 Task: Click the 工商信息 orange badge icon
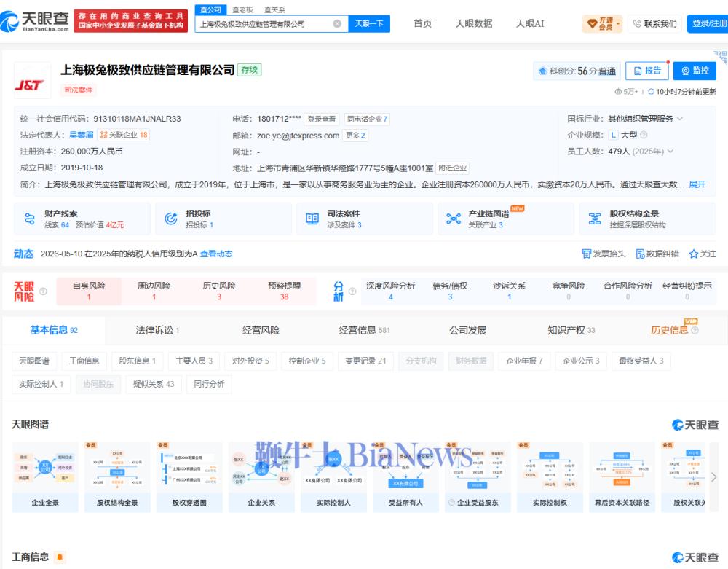click(60, 557)
